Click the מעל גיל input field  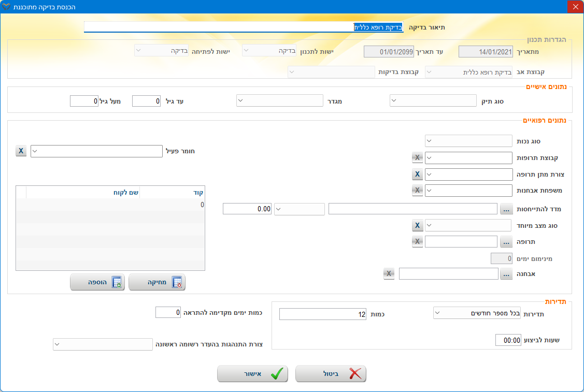coord(84,101)
